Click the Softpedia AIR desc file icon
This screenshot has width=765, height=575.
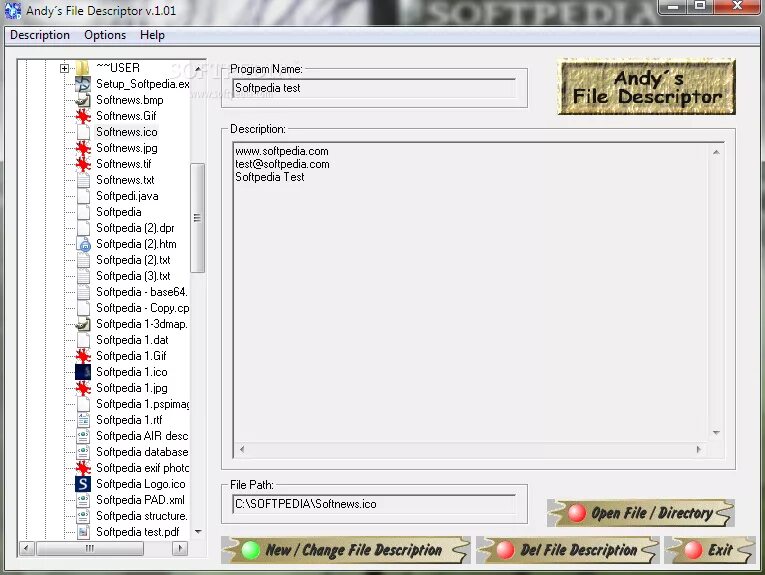83,436
